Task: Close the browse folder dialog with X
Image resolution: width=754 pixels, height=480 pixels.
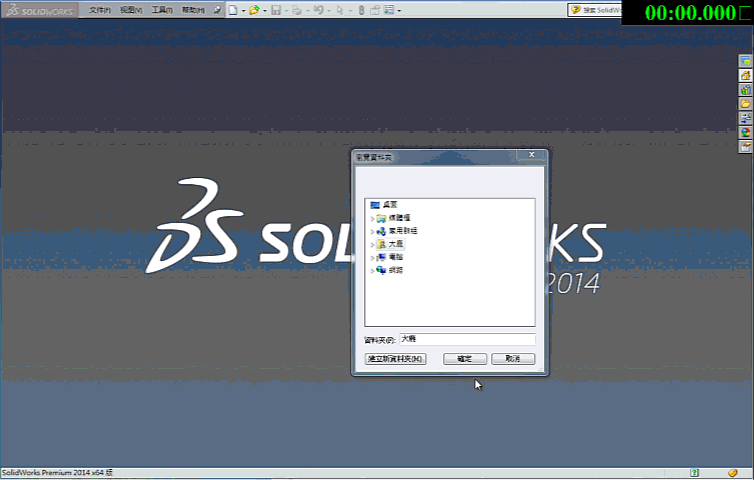Action: pos(531,154)
